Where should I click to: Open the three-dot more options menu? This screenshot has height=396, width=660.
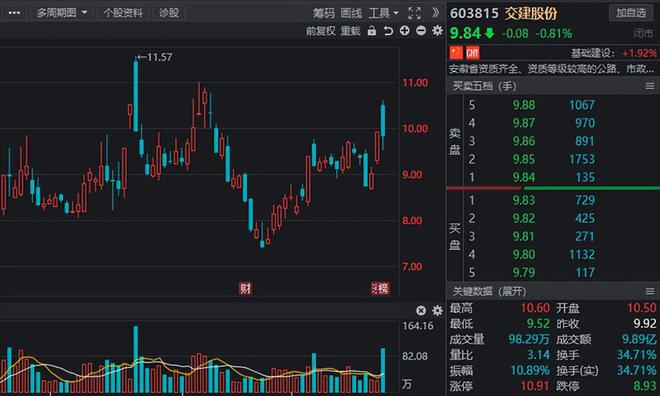tap(14, 13)
